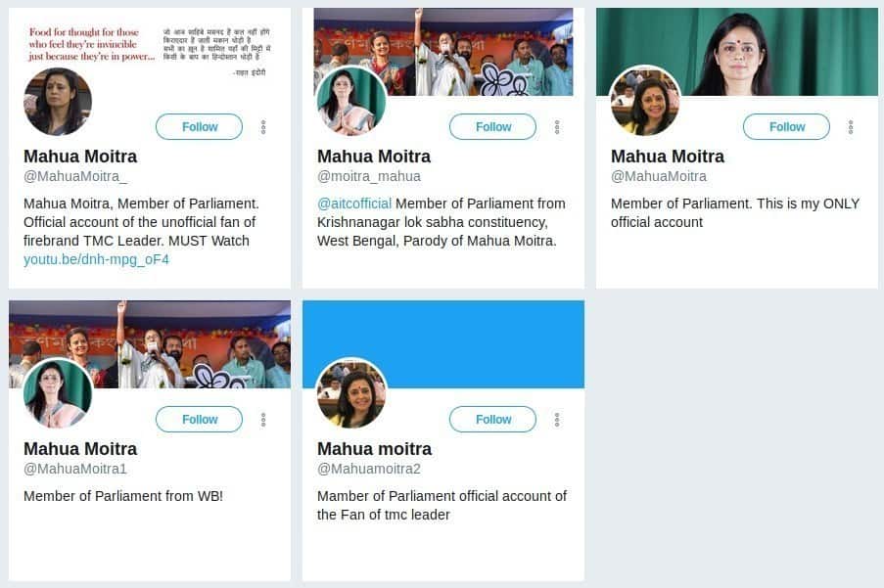This screenshot has width=884, height=588.
Task: Open profile picture of @MahuaMoitra_
Action: point(58,102)
